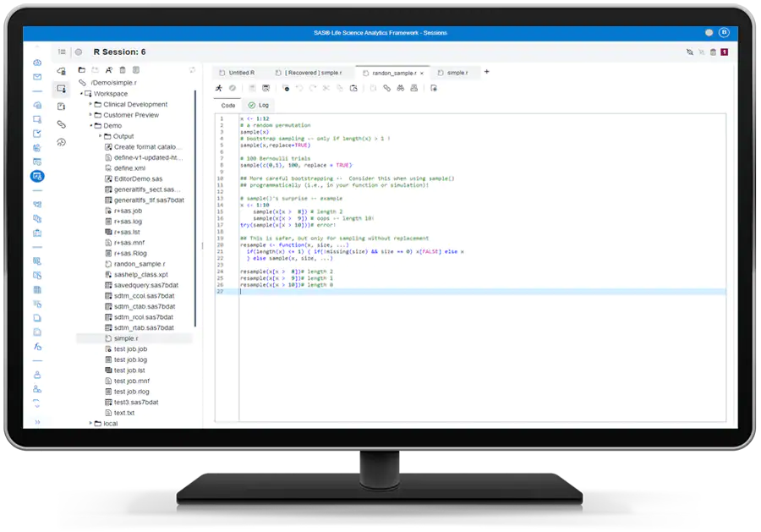The image size is (761, 532).
Task: Open the link panel icon in the side strip
Action: pyautogui.click(x=61, y=124)
